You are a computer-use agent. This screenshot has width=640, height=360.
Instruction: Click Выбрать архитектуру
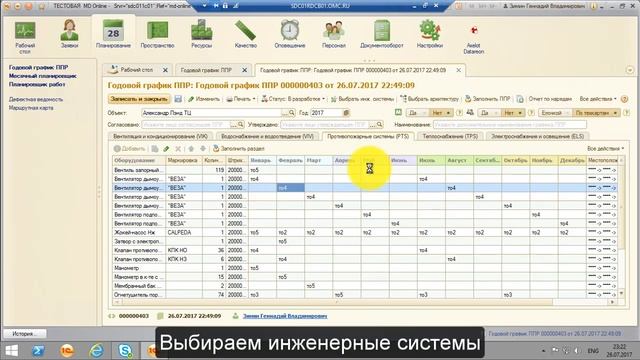pos(429,99)
